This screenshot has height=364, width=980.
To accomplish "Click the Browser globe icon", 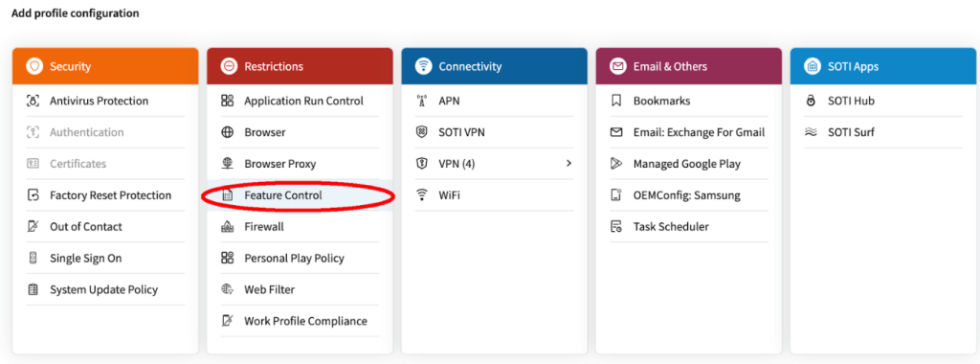I will (x=228, y=132).
